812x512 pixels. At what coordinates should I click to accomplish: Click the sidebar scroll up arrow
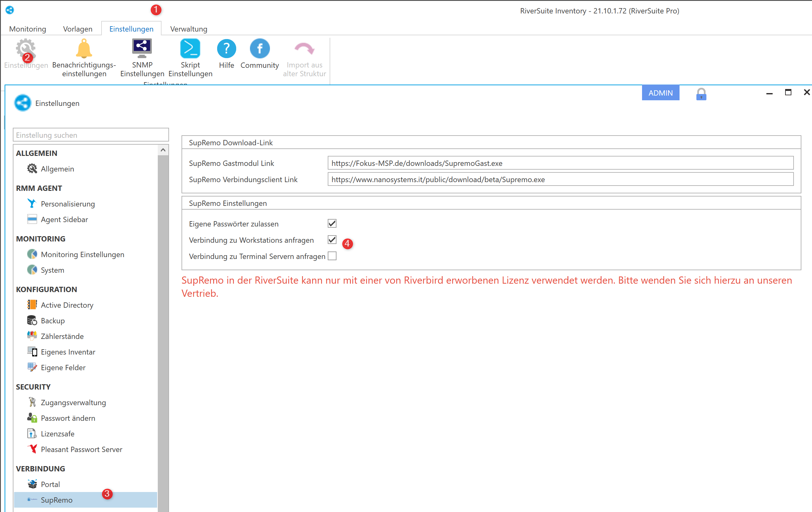click(x=163, y=150)
